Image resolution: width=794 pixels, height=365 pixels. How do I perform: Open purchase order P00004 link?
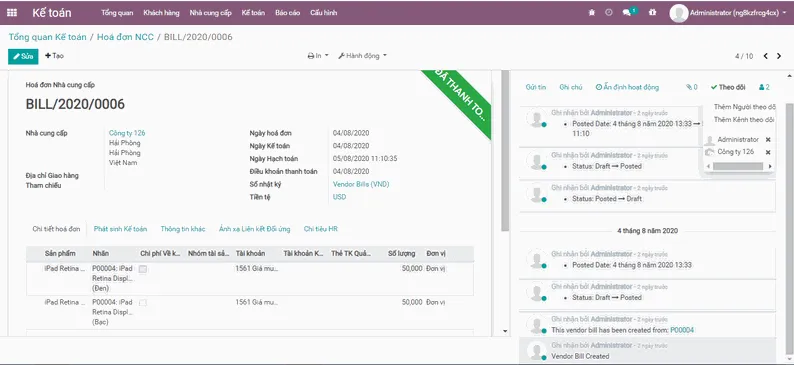click(x=682, y=330)
